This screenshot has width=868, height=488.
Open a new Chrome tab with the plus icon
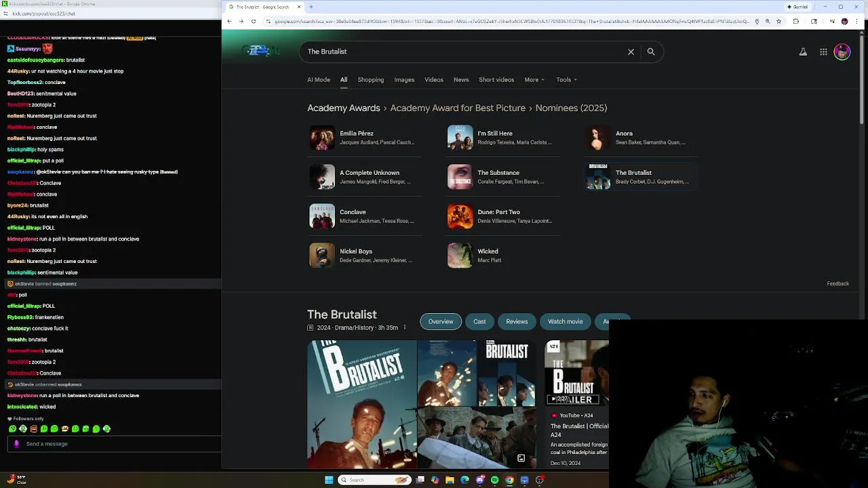(x=311, y=7)
